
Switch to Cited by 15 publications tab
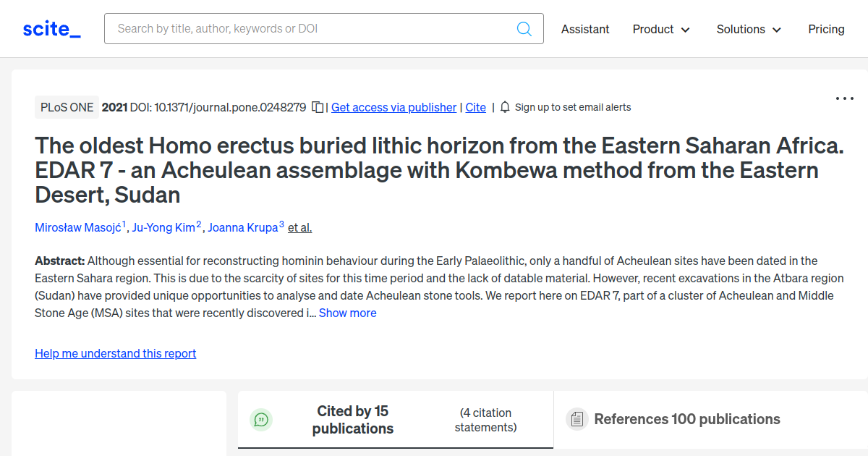click(x=352, y=420)
